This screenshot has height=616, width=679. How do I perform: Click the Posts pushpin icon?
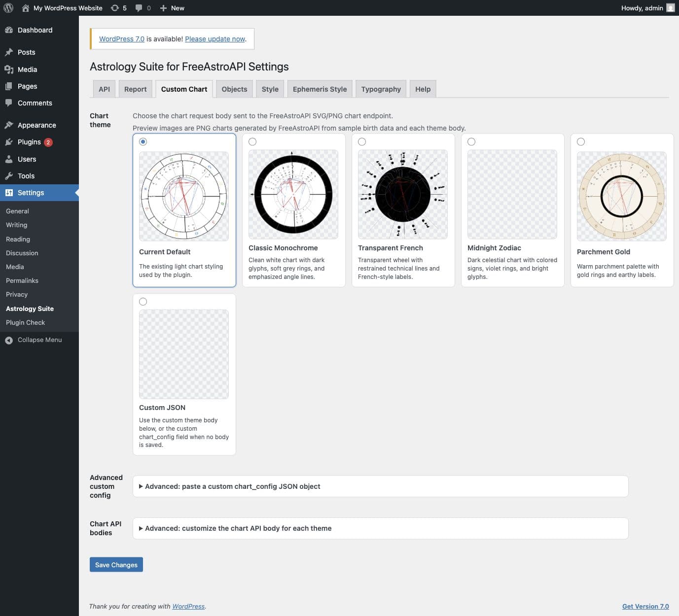[x=9, y=52]
